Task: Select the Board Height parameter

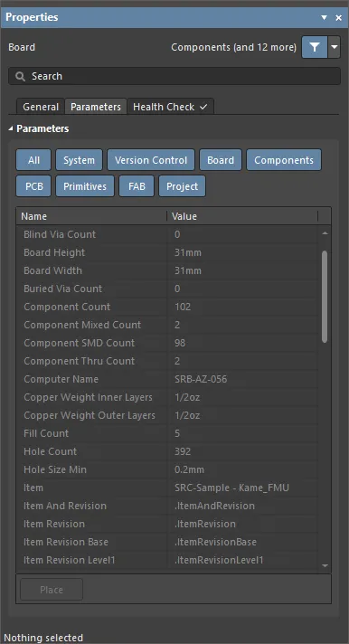Action: click(167, 252)
